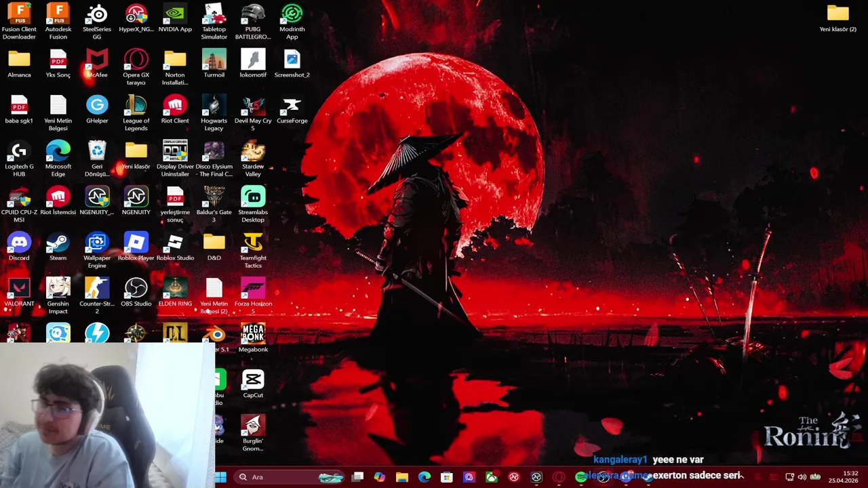Select the Yks Sonç PDF file
This screenshot has width=868, height=488.
point(58,64)
